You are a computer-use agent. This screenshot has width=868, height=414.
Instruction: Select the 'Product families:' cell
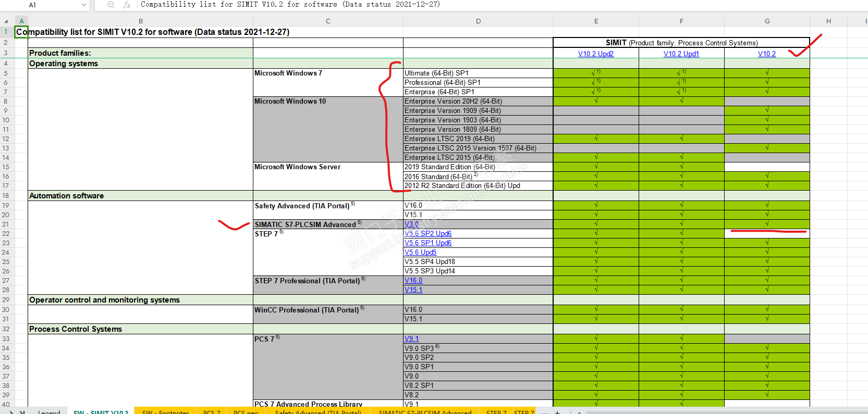[x=141, y=53]
